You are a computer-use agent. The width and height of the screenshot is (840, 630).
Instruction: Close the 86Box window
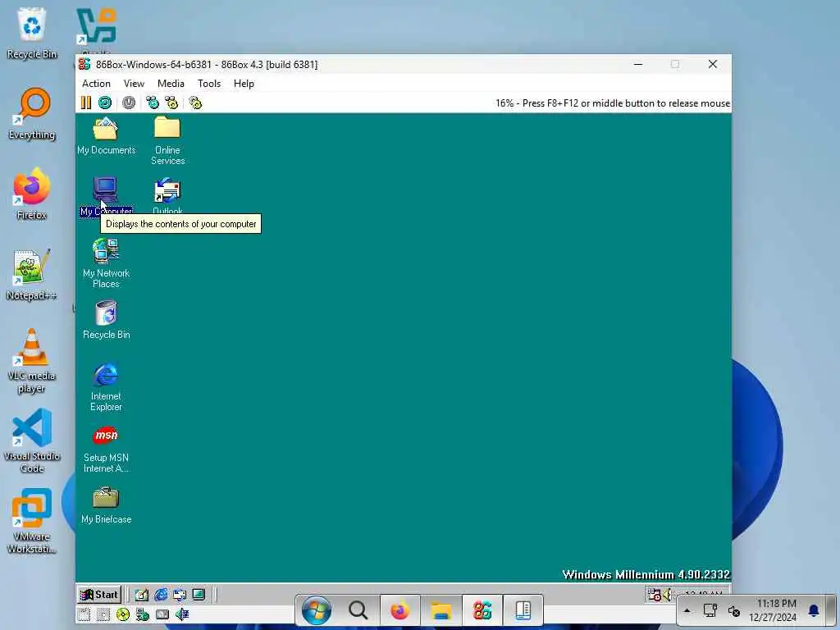tap(713, 64)
